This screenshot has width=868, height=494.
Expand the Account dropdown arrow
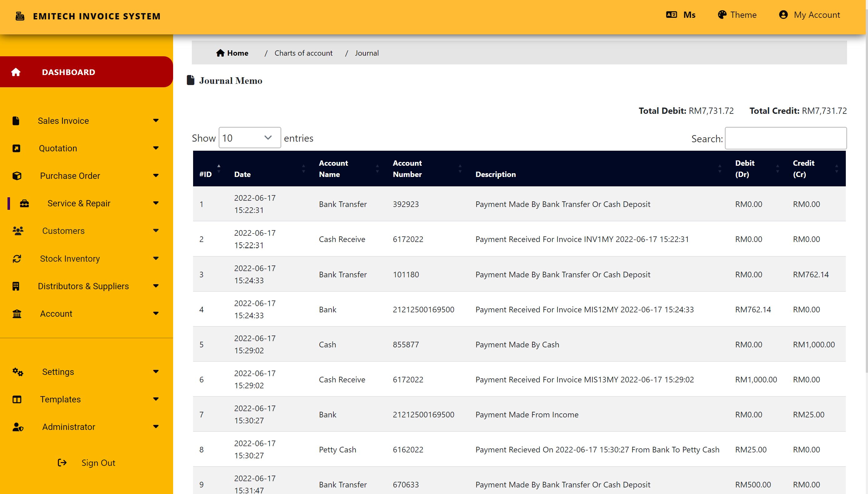click(156, 313)
